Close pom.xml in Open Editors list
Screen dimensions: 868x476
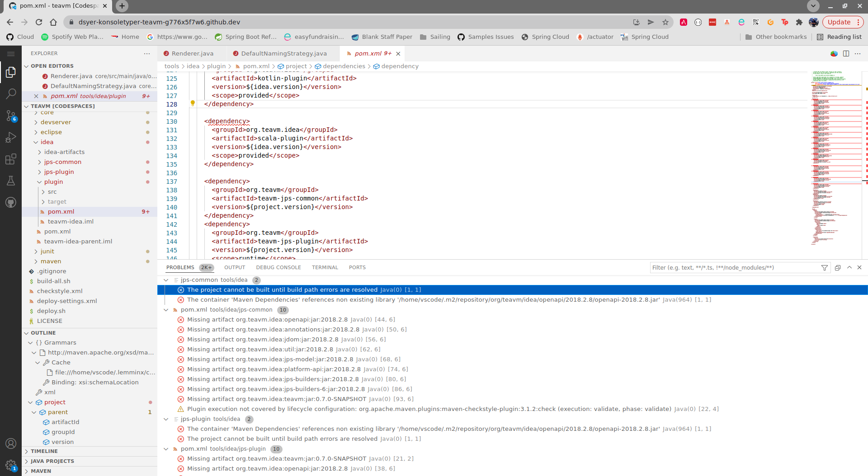click(x=36, y=96)
